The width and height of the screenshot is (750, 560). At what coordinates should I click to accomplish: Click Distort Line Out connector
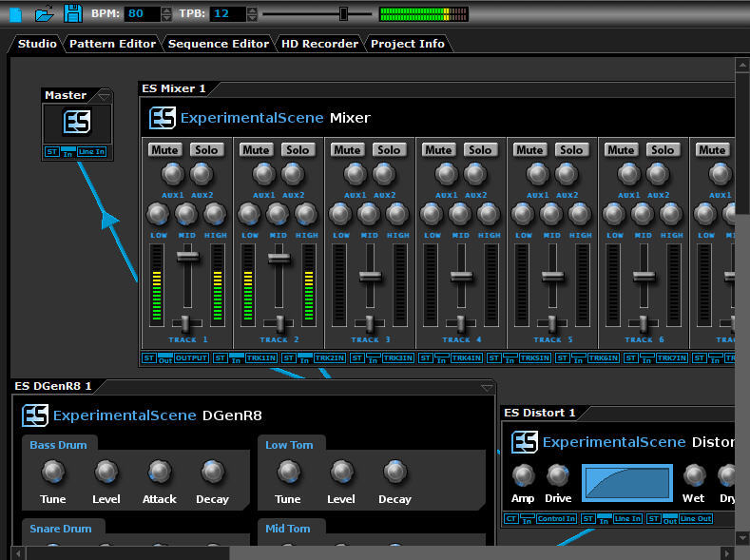696,519
